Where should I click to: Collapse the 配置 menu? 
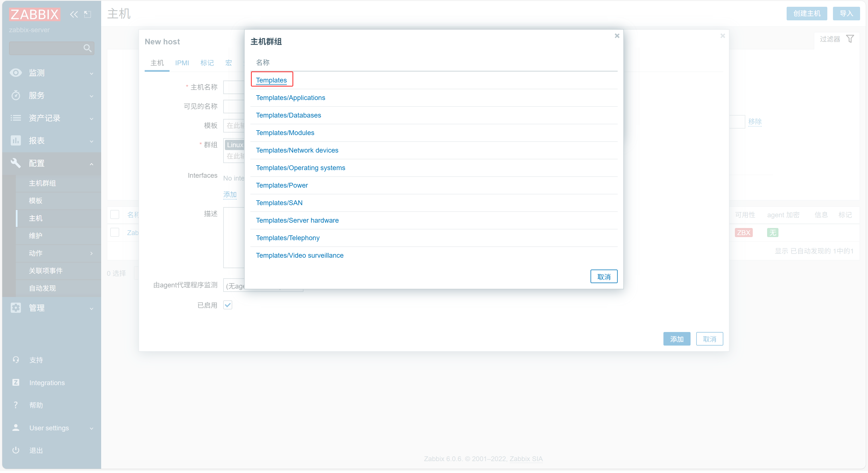(x=92, y=164)
